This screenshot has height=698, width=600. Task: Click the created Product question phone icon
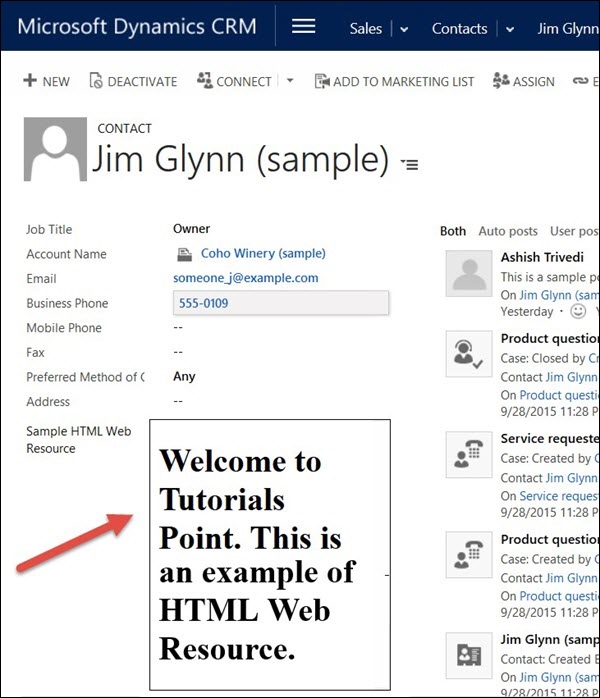469,555
